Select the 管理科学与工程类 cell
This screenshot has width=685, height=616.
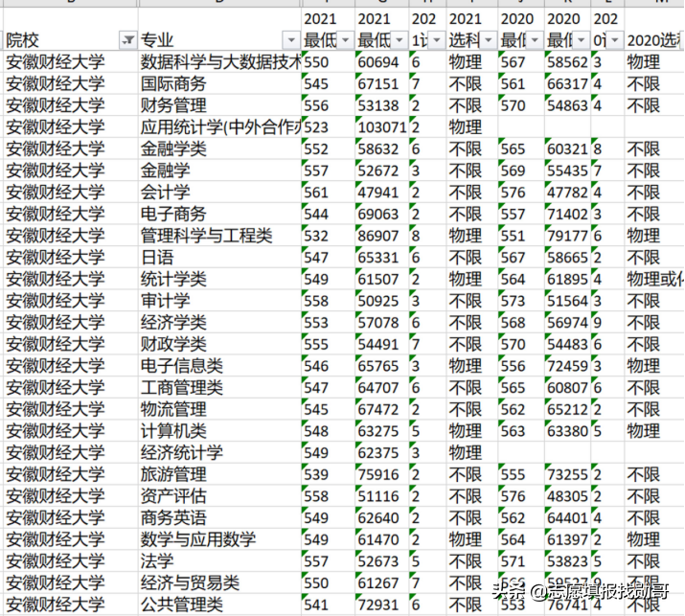[219, 236]
